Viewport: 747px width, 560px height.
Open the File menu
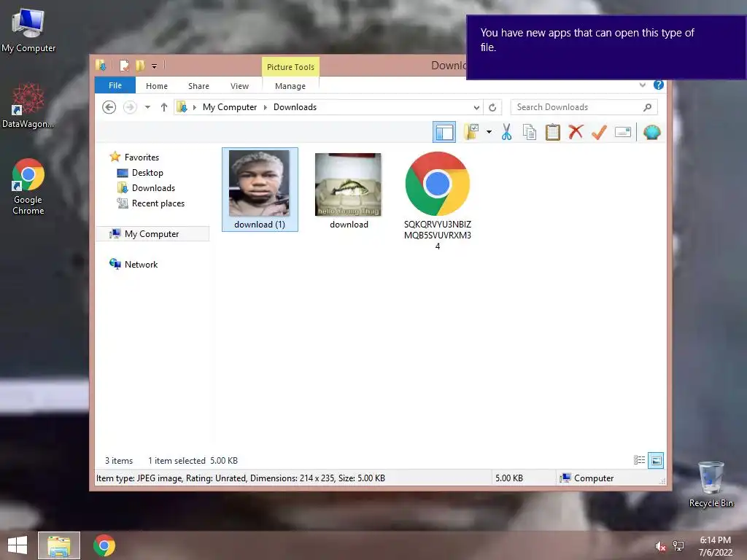coord(115,85)
